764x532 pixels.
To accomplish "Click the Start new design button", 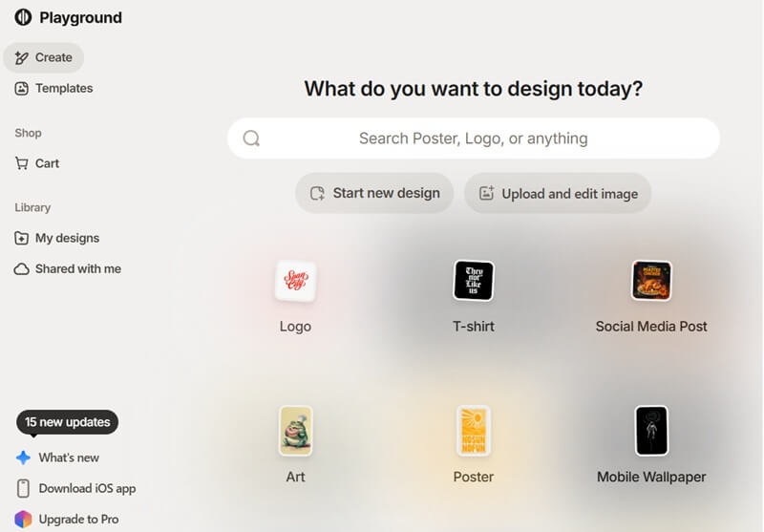I will coord(374,193).
